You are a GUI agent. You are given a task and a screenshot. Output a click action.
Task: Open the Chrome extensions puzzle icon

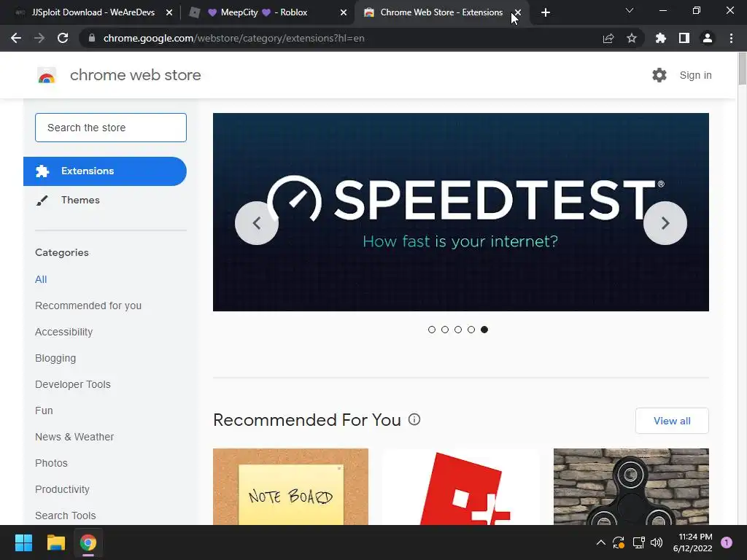coord(661,38)
